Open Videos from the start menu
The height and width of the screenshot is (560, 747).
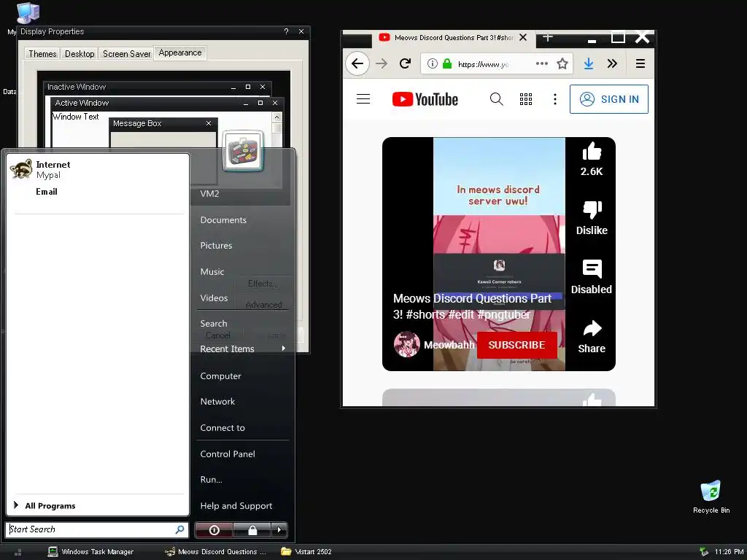click(214, 298)
